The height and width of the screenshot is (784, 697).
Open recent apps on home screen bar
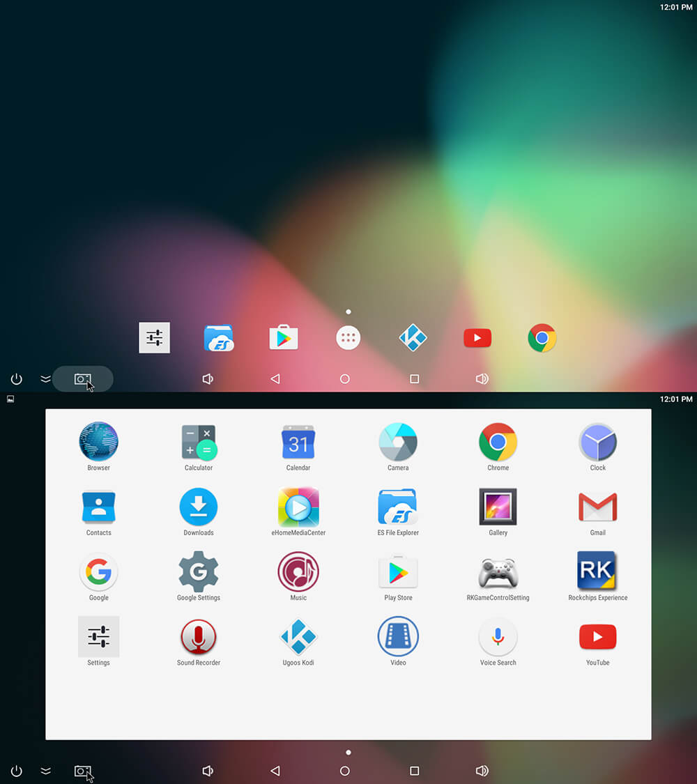click(x=414, y=379)
